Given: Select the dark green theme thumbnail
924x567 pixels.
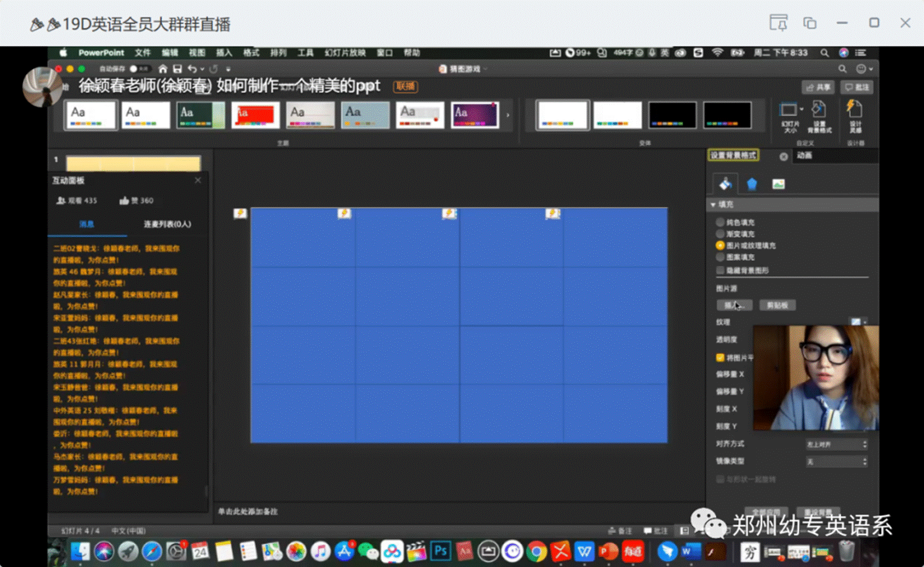Looking at the screenshot, I should [201, 115].
